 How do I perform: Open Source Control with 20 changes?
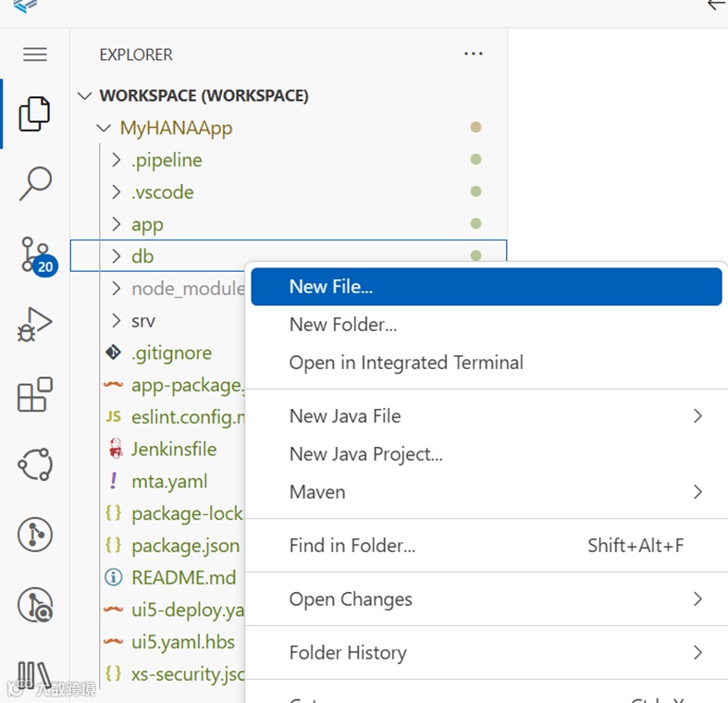(35, 254)
